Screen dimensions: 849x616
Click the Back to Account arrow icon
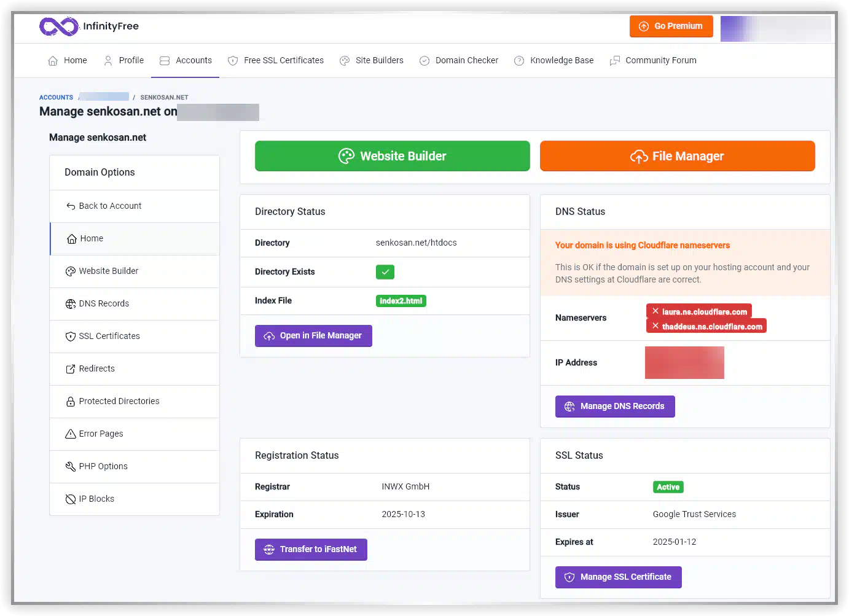tap(71, 206)
